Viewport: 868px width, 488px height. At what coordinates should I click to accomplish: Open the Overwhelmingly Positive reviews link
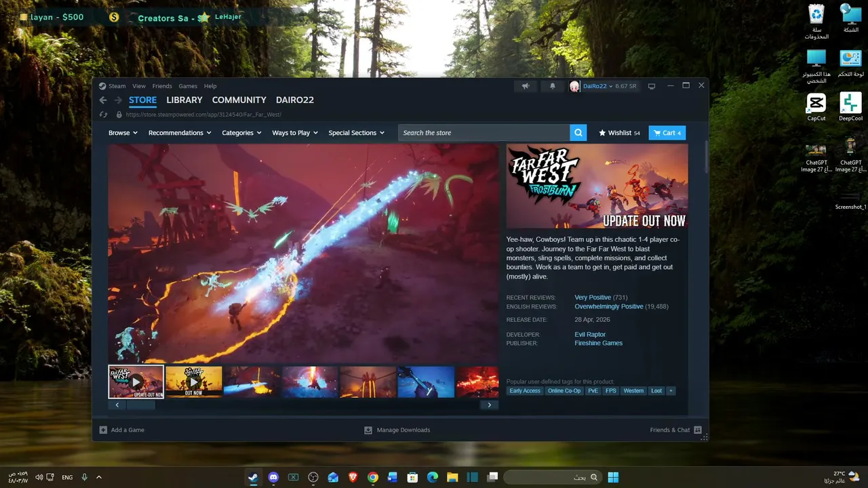coord(609,306)
